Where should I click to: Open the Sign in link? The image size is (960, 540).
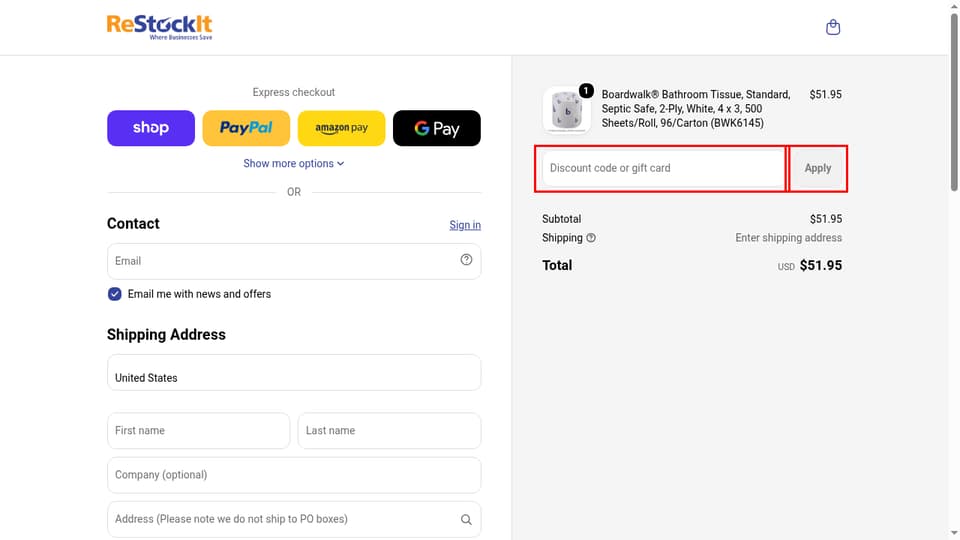pyautogui.click(x=465, y=225)
